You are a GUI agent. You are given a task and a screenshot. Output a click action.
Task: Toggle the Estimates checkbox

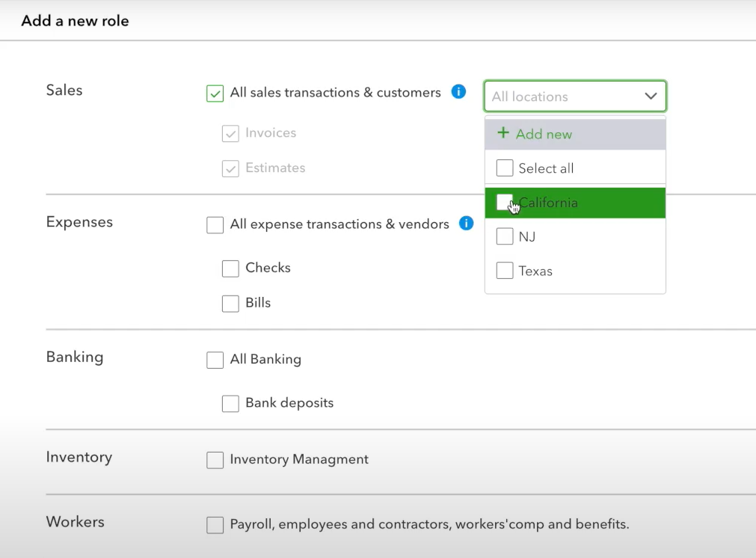[230, 168]
